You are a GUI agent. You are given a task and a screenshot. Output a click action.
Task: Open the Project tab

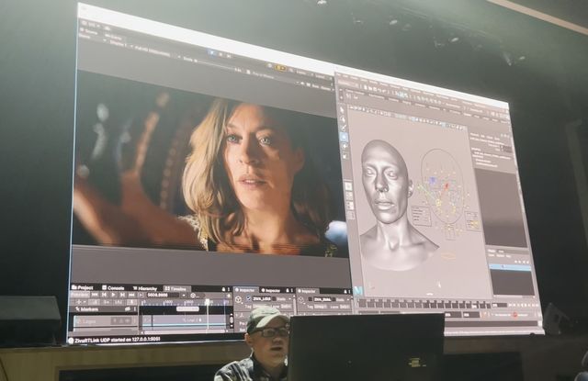(x=85, y=286)
